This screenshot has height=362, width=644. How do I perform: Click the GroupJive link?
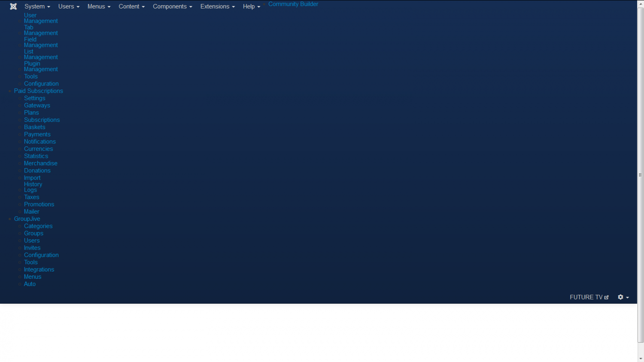(x=27, y=219)
